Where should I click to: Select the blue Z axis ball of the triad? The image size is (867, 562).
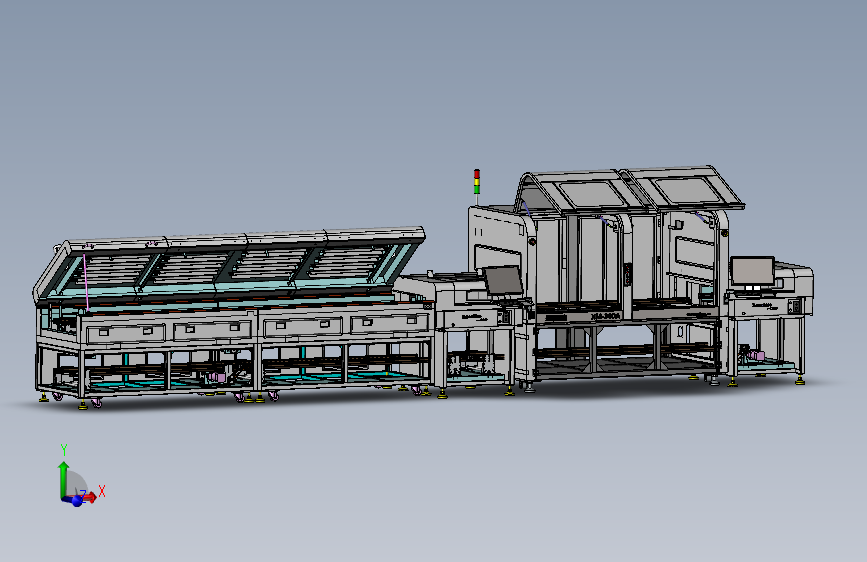point(77,502)
